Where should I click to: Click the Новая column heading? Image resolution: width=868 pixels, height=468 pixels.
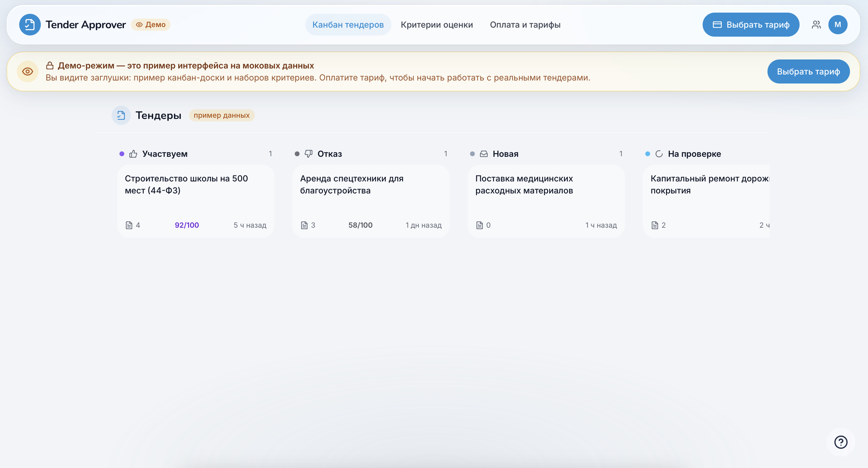pyautogui.click(x=505, y=154)
